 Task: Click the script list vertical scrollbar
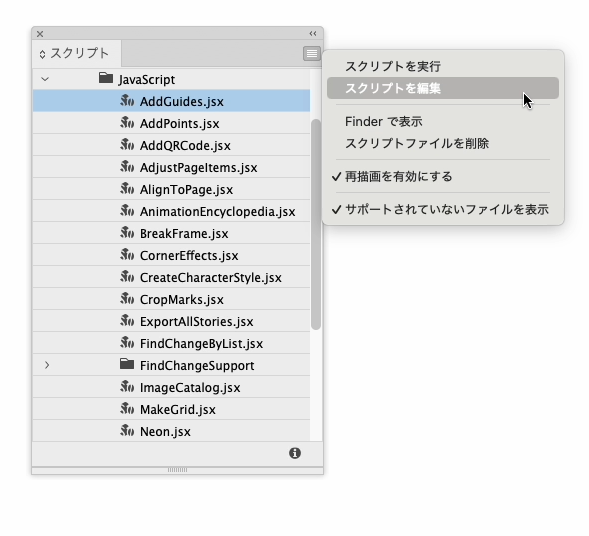[x=316, y=225]
